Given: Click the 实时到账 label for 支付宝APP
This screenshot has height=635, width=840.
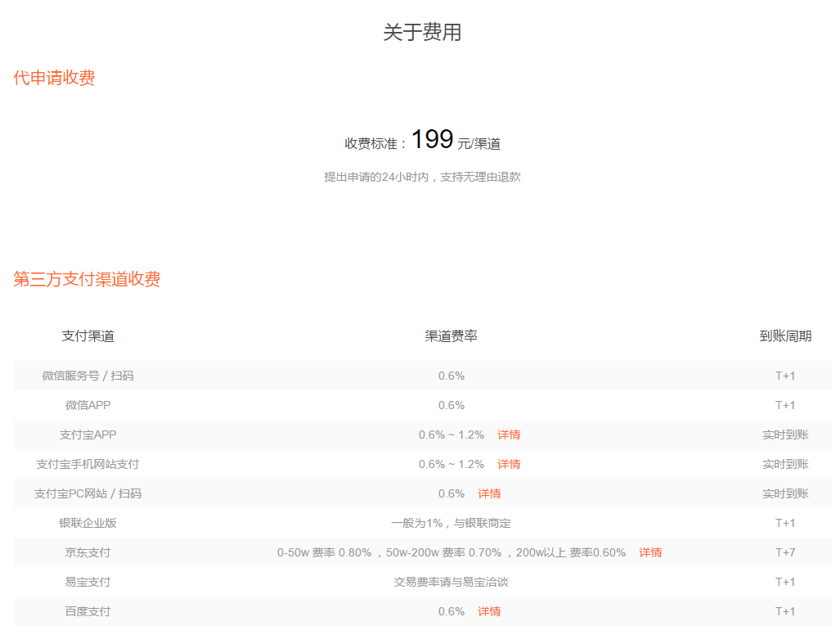Looking at the screenshot, I should click(x=783, y=435).
